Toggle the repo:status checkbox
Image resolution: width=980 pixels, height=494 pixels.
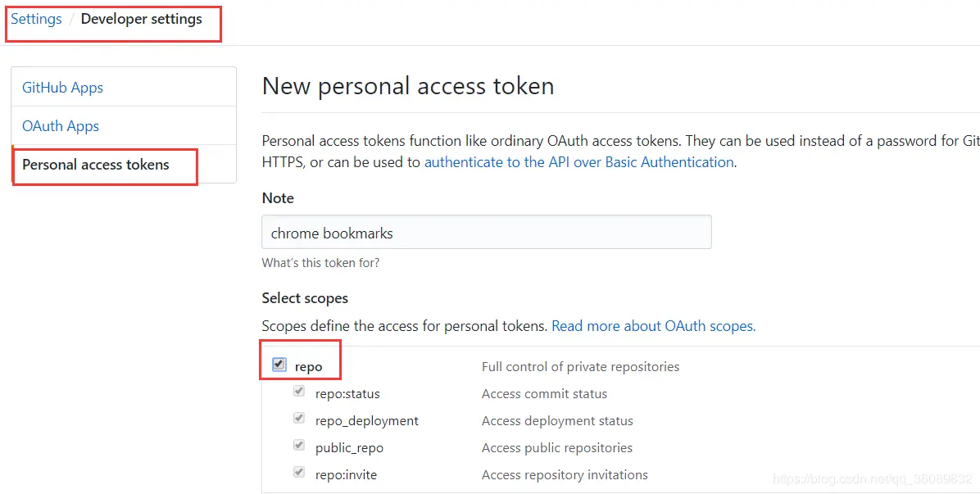pyautogui.click(x=299, y=392)
